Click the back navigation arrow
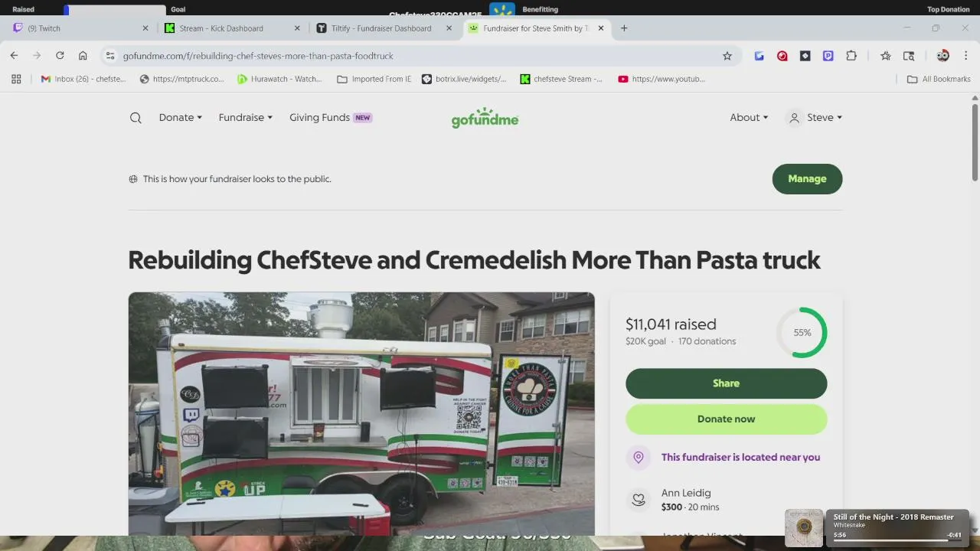The height and width of the screenshot is (551, 980). coord(14,56)
